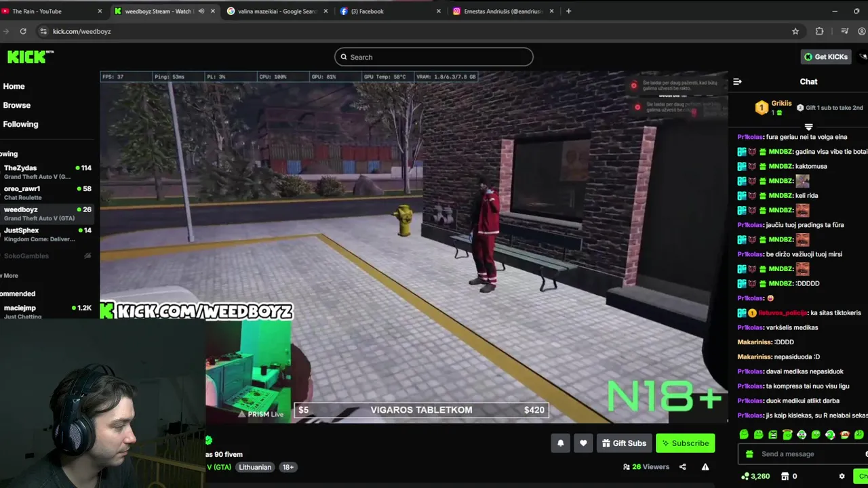
Task: Open the gifts counter showing 0
Action: [789, 476]
